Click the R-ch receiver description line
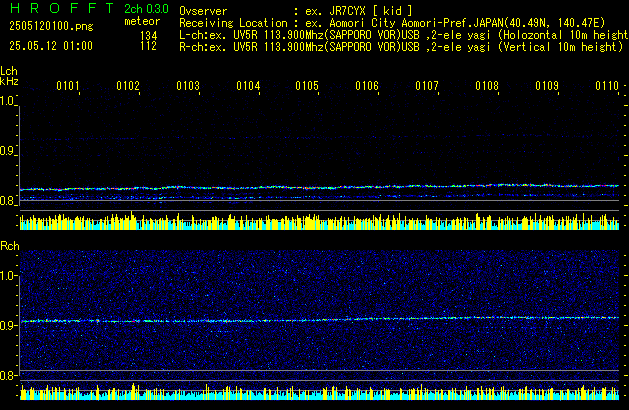The height and width of the screenshot is (410, 629). 401,47
